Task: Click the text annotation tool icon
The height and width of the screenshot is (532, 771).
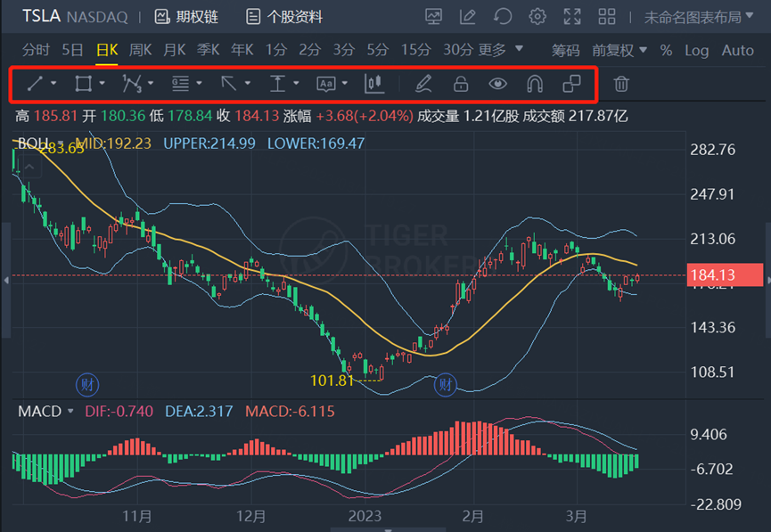Action: pyautogui.click(x=325, y=84)
